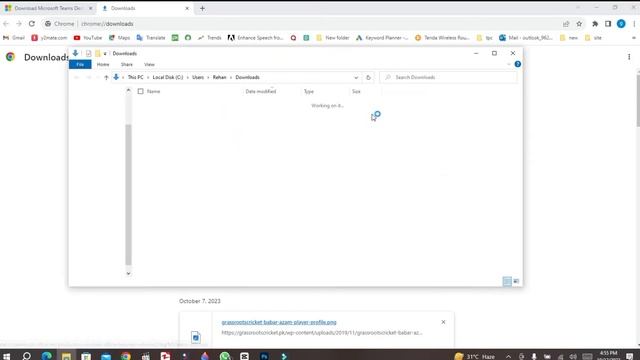
Task: Click the Properties quick access toolbar icon
Action: 89,53
